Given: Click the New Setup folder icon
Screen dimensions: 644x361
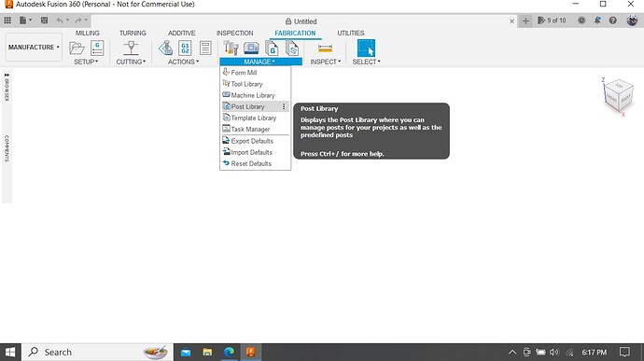Looking at the screenshot, I should [77, 49].
